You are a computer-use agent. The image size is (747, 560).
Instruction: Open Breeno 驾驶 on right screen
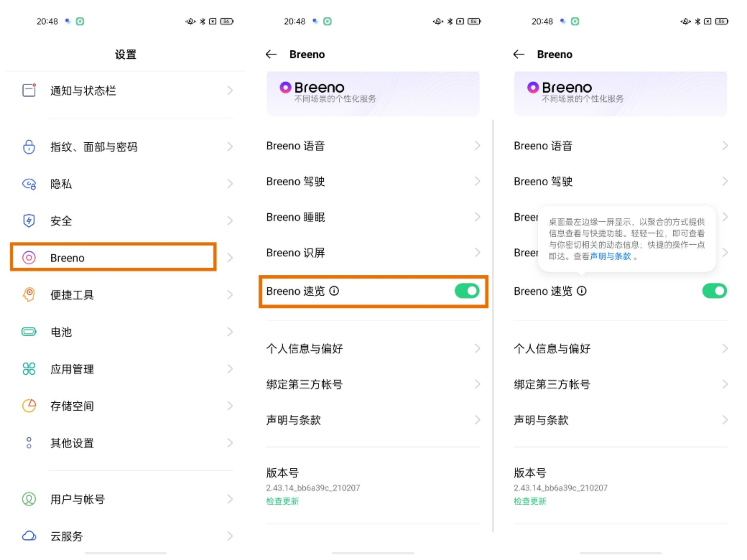click(620, 181)
